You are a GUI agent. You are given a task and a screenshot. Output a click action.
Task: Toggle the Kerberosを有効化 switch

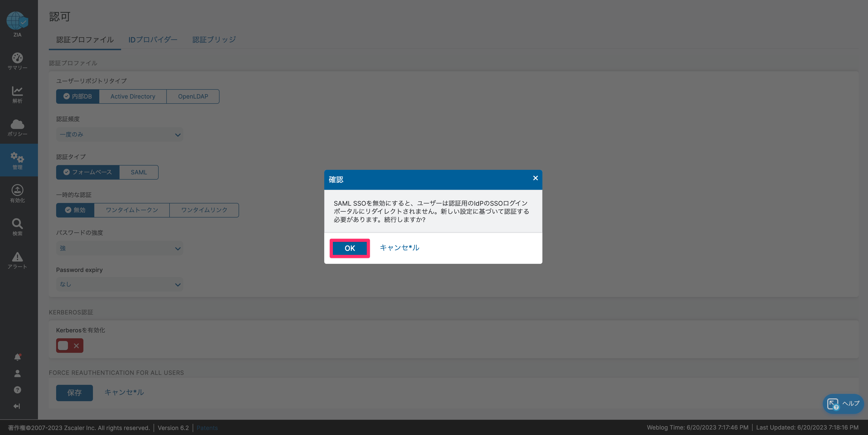point(70,346)
